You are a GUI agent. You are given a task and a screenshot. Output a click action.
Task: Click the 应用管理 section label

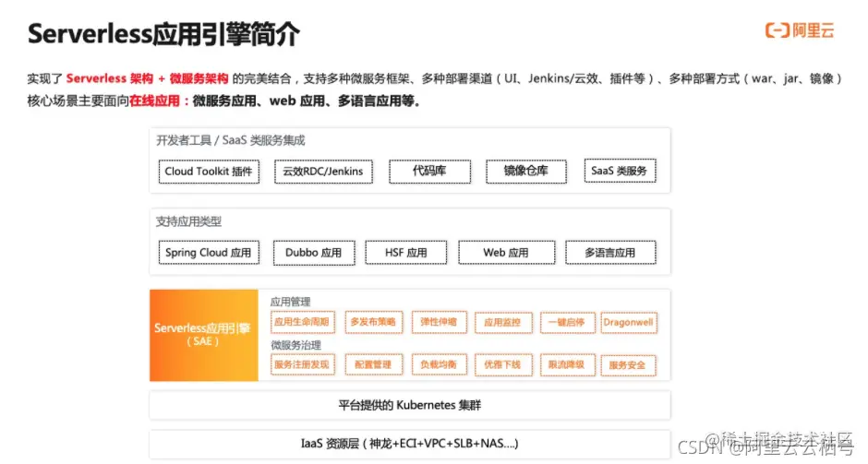290,302
